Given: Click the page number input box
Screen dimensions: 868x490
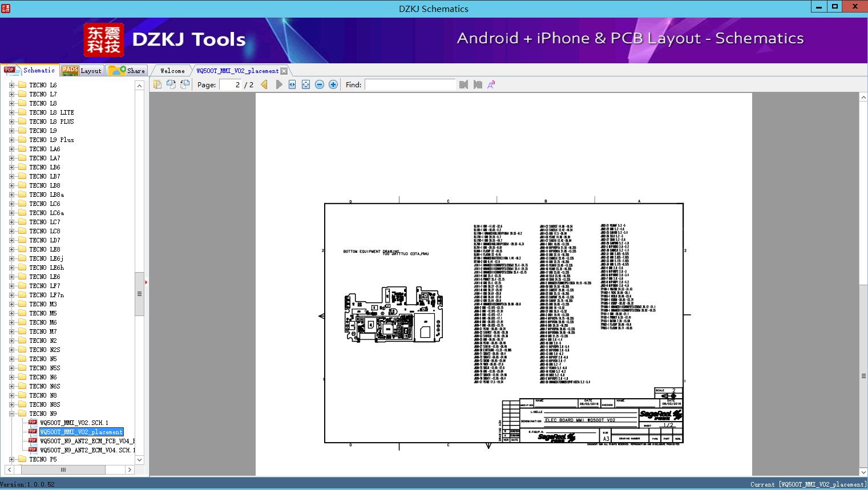Looking at the screenshot, I should tap(231, 84).
